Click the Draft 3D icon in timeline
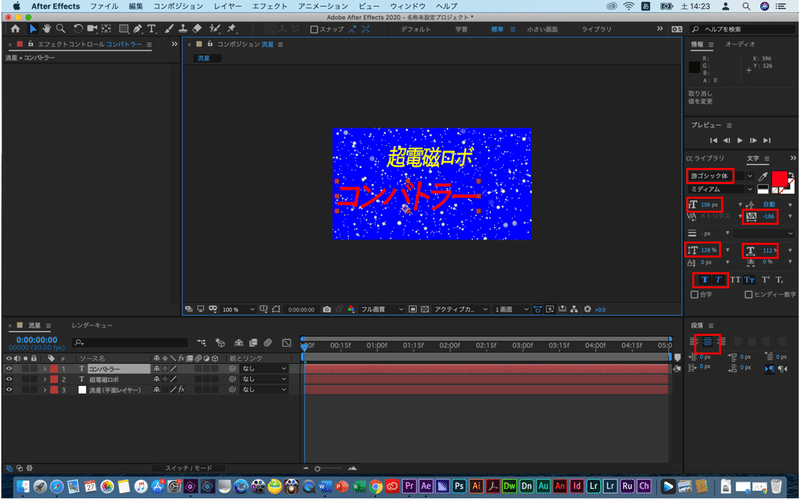This screenshot has height=499, width=800. 220,343
